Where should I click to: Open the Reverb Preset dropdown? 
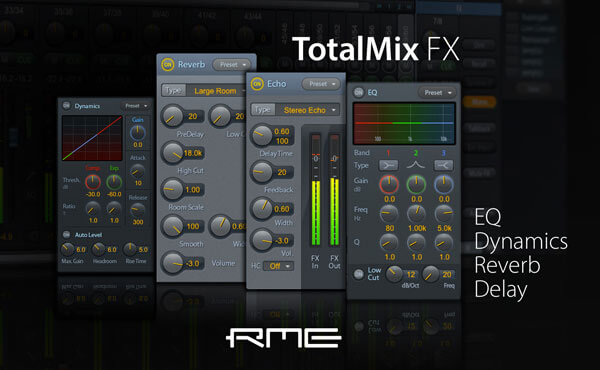[x=232, y=65]
